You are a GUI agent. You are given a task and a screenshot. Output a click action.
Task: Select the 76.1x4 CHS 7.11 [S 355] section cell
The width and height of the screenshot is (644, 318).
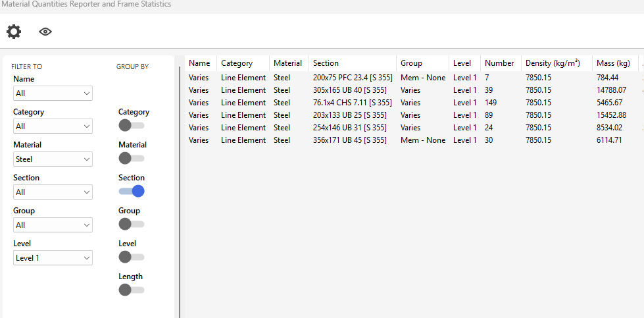[353, 103]
